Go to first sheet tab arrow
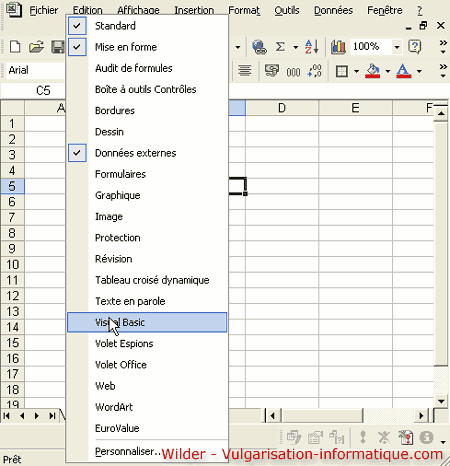Screen dimensions: 450x466 (x=6, y=416)
